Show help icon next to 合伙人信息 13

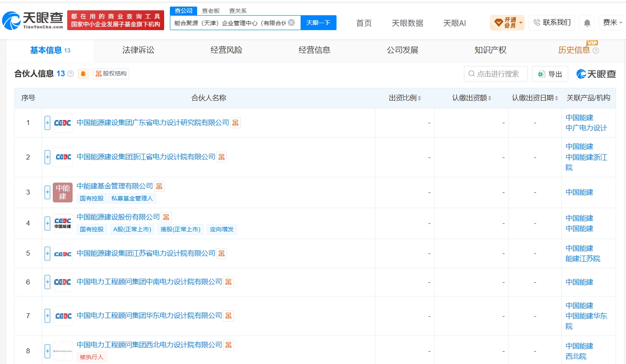point(71,74)
